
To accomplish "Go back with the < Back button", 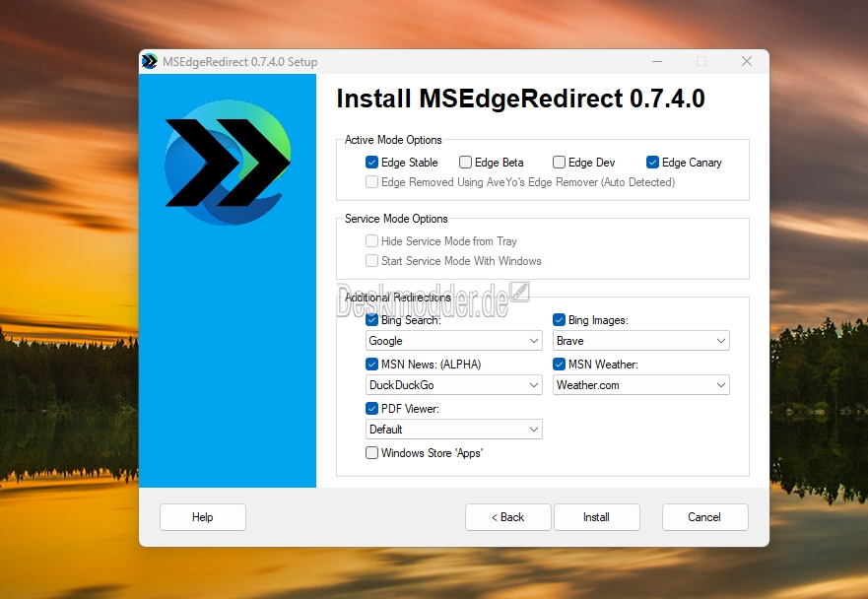I will [x=508, y=517].
